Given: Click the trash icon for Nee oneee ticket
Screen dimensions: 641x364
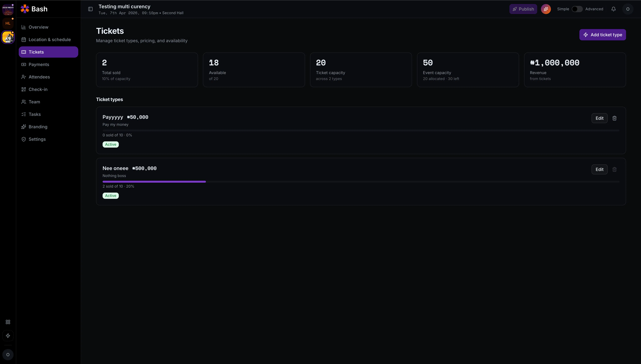Looking at the screenshot, I should click(614, 170).
